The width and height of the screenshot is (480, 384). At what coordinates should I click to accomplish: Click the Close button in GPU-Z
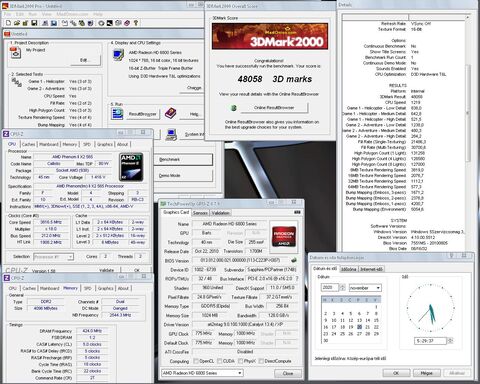tap(288, 373)
